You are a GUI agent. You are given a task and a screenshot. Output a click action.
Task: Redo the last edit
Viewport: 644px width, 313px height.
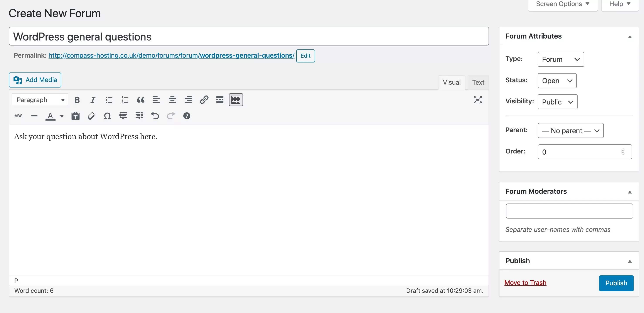171,116
